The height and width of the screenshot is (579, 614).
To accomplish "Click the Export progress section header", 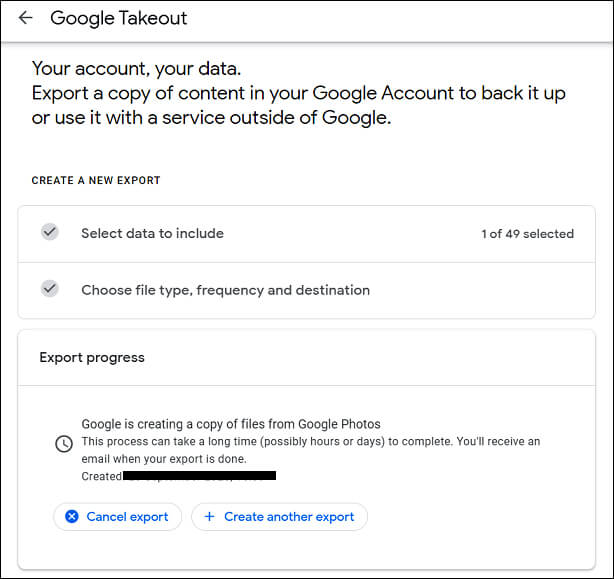I will click(x=92, y=357).
